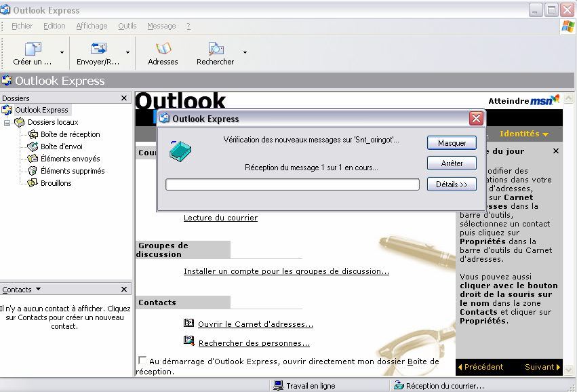The image size is (577, 392).
Task: Click Réception du courrier status icon
Action: 399,385
